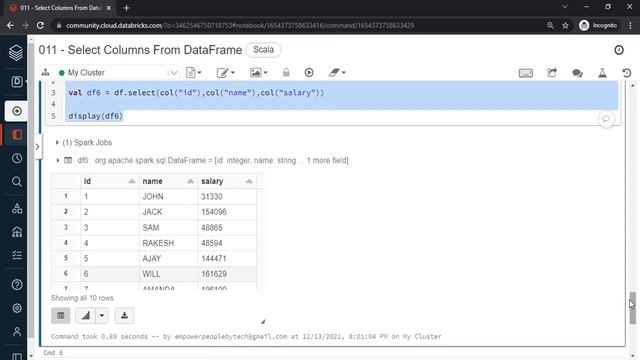Click the notebook title 011 - Select Columns From DataFrame
Viewport: 640px width, 360px height.
(140, 50)
